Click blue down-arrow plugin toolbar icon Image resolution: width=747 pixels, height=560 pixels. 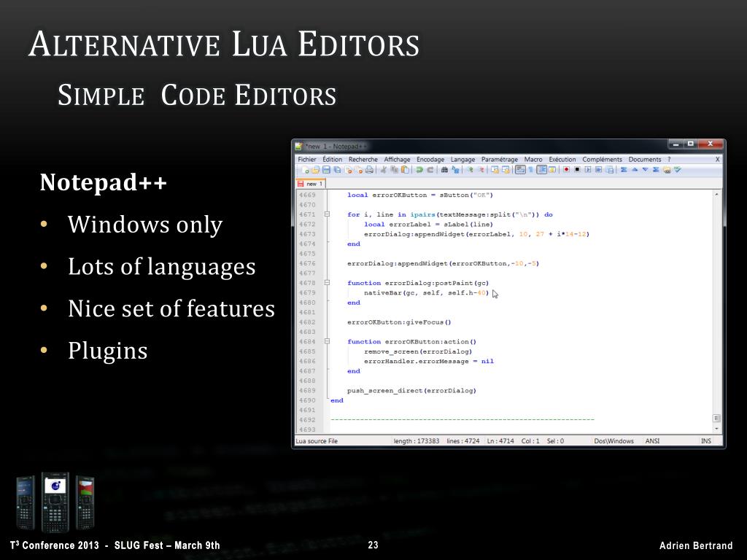[x=645, y=169]
